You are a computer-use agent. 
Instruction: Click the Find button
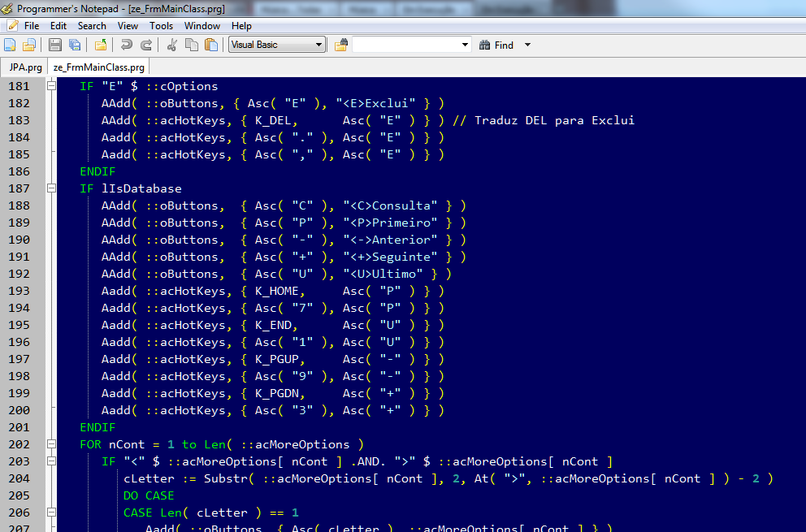click(x=496, y=45)
